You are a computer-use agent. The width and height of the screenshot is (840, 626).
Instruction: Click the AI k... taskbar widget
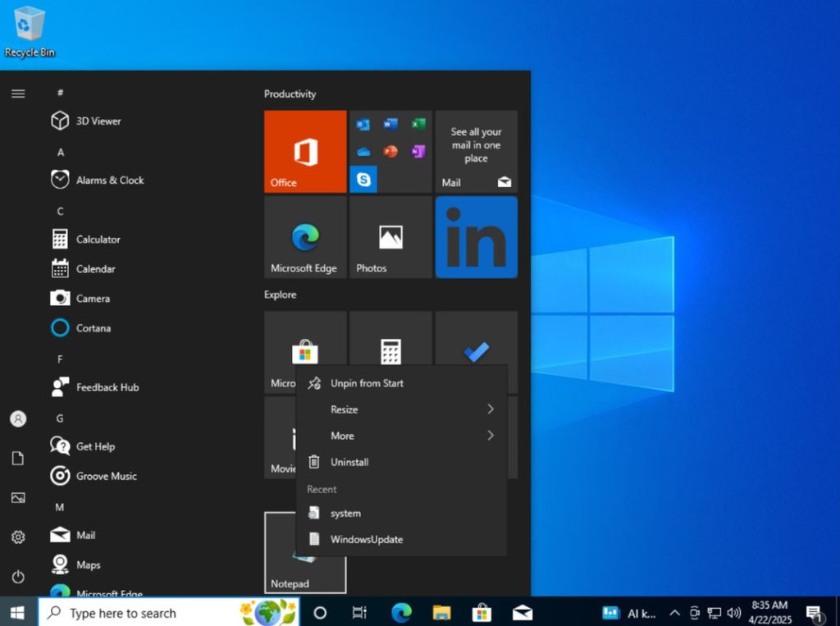[629, 613]
